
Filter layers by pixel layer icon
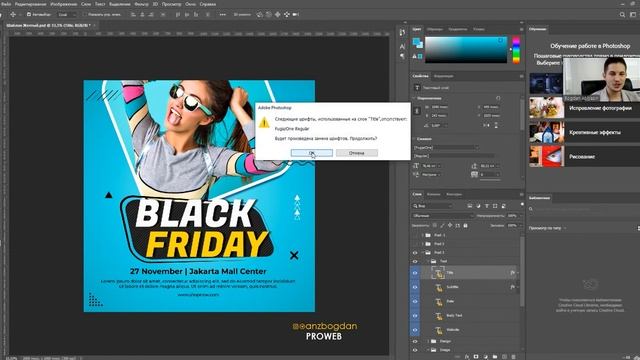coord(470,206)
